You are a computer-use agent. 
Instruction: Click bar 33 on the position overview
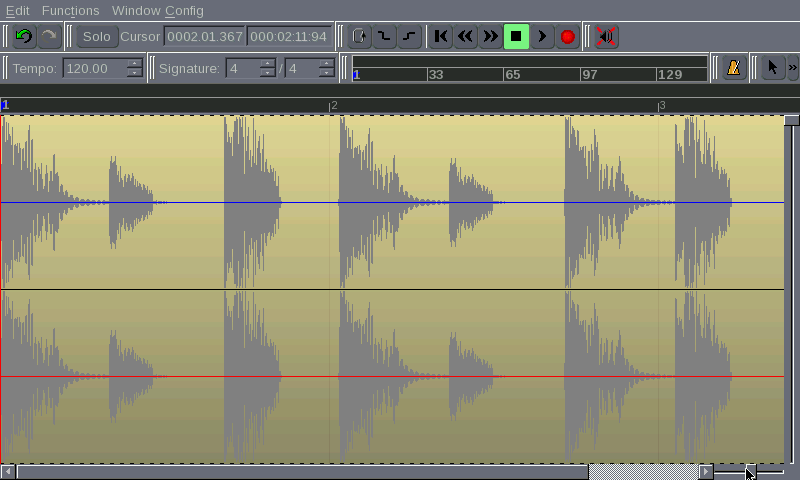click(435, 74)
